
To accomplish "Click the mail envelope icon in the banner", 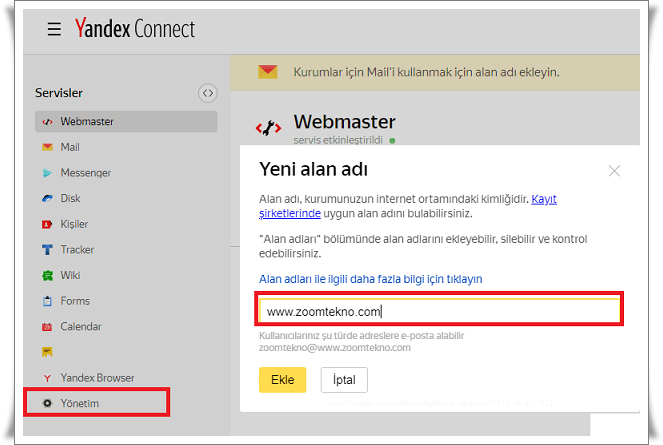I will pos(268,72).
